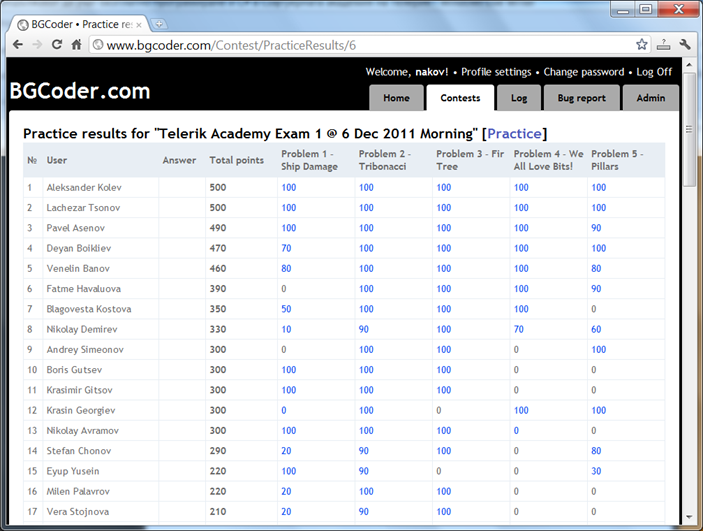Screen dimensions: 703x531
Task: Open Blagovesta Kostova's Problem 1 score 50
Action: point(286,309)
